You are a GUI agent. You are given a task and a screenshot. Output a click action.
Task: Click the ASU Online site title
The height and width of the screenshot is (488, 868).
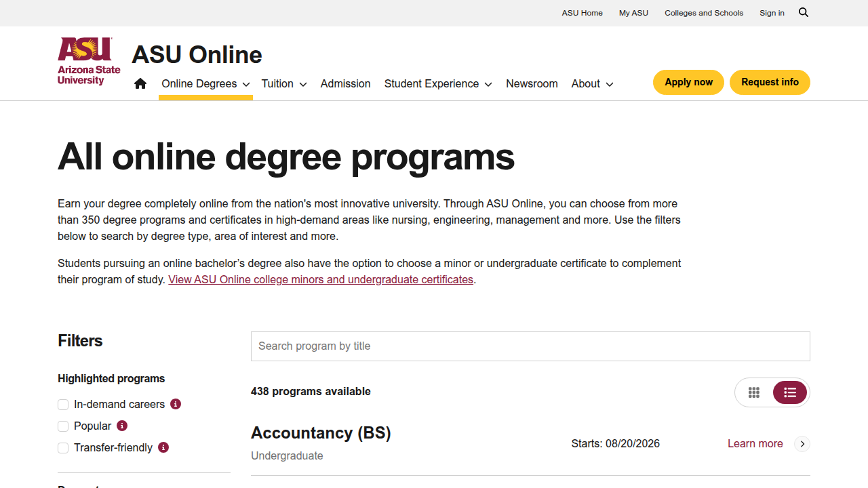(x=197, y=54)
